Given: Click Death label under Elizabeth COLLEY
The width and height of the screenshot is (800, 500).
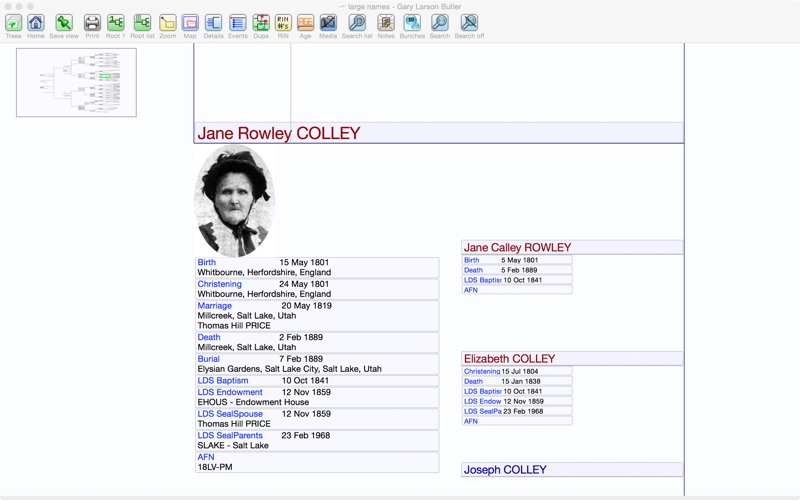Looking at the screenshot, I should click(473, 381).
